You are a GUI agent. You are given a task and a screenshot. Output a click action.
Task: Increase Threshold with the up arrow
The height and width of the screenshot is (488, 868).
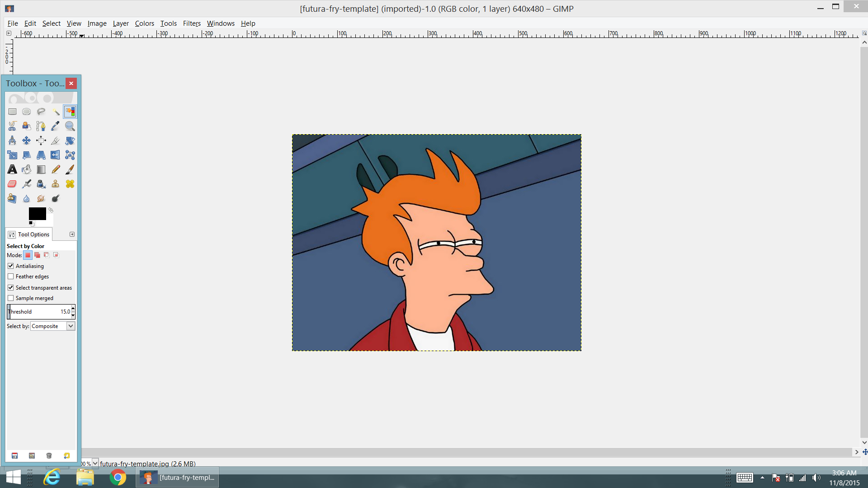tap(73, 309)
